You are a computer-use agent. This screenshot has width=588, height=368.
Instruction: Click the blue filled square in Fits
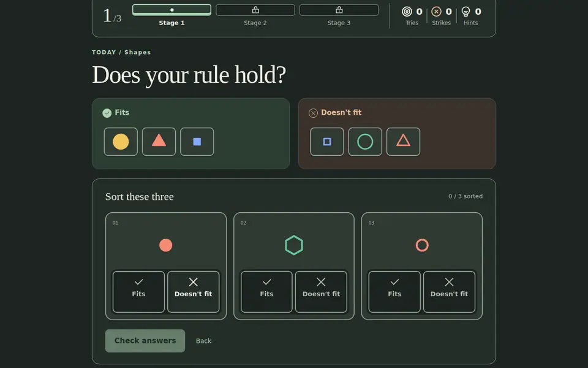[x=197, y=142]
